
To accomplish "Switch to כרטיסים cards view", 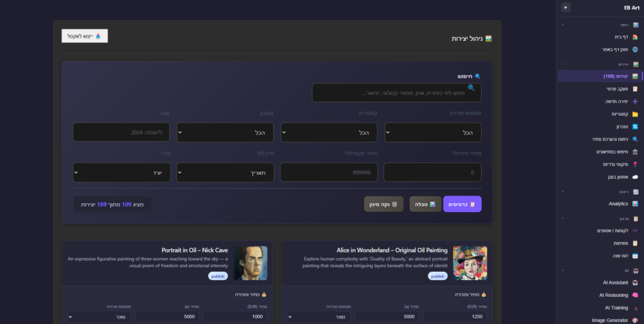I will 462,204.
